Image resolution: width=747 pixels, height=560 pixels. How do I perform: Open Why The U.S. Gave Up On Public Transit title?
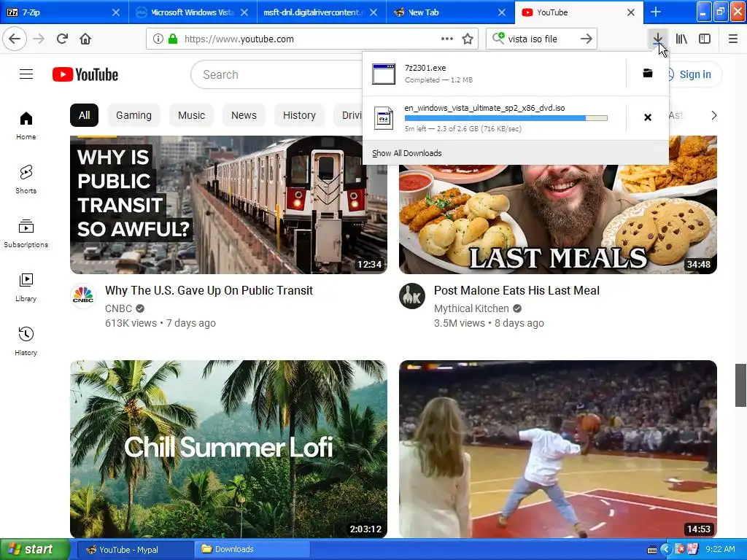(x=209, y=290)
